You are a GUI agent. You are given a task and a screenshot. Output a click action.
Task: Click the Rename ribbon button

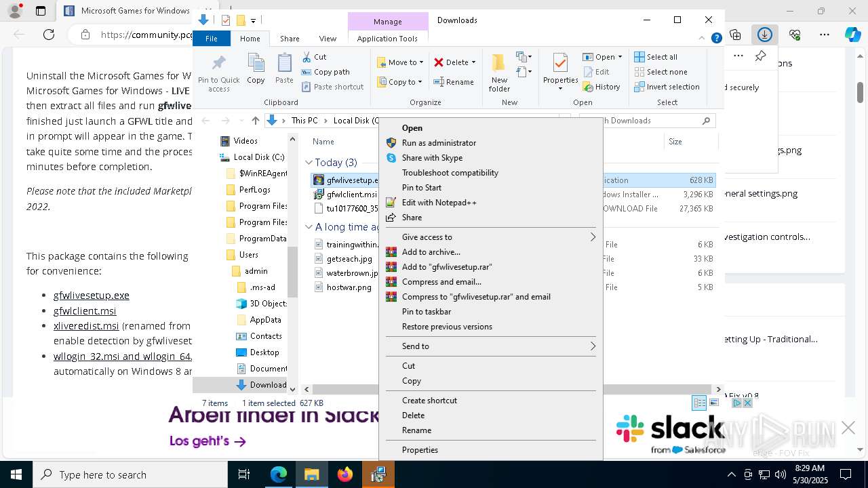tap(454, 82)
